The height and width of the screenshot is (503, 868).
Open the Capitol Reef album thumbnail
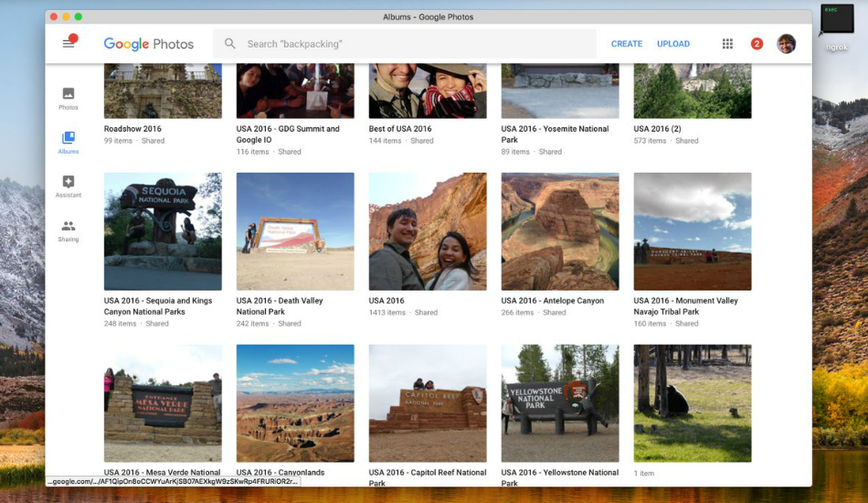click(428, 403)
